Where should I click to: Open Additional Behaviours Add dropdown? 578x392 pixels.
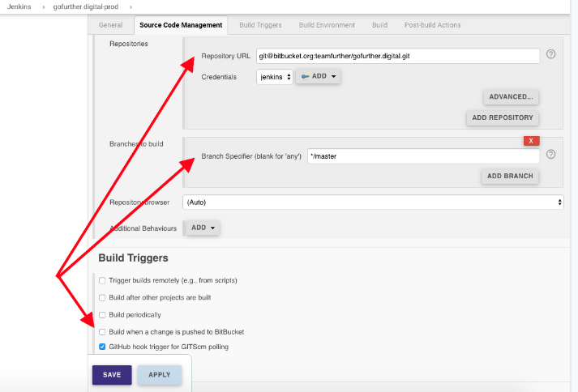click(203, 228)
